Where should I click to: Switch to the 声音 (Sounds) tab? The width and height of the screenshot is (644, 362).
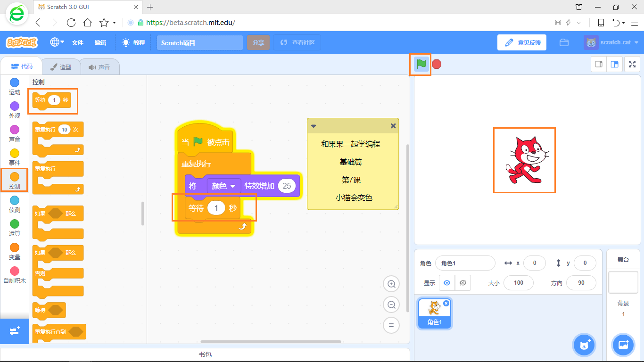click(99, 67)
